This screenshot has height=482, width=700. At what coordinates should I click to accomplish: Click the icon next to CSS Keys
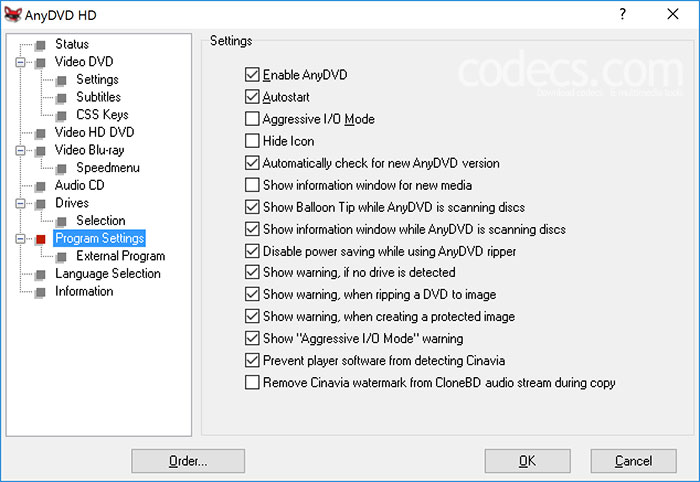pos(62,116)
